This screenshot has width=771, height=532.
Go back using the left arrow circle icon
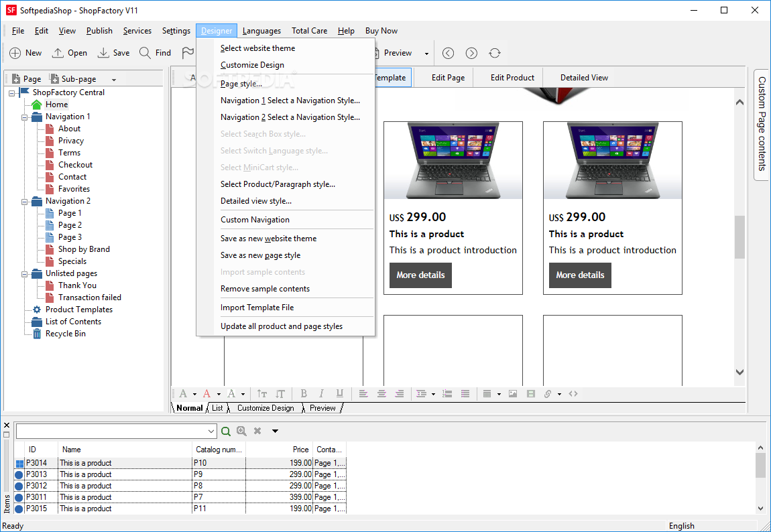448,53
